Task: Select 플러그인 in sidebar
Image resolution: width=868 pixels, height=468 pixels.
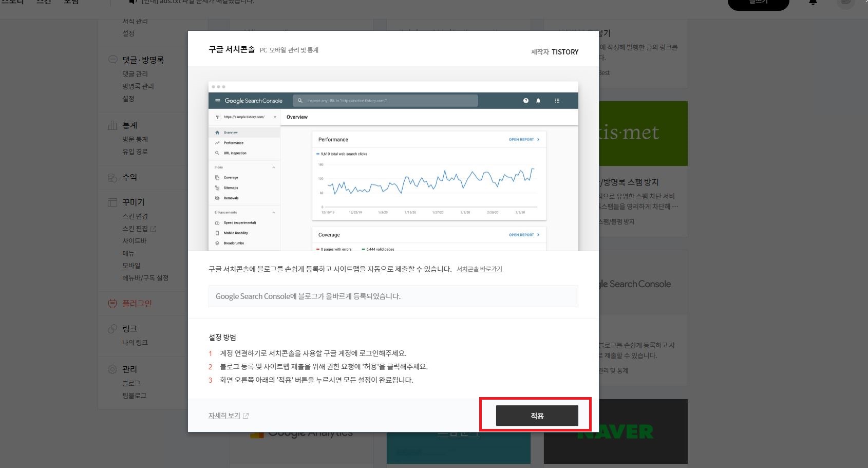Action: coord(137,304)
